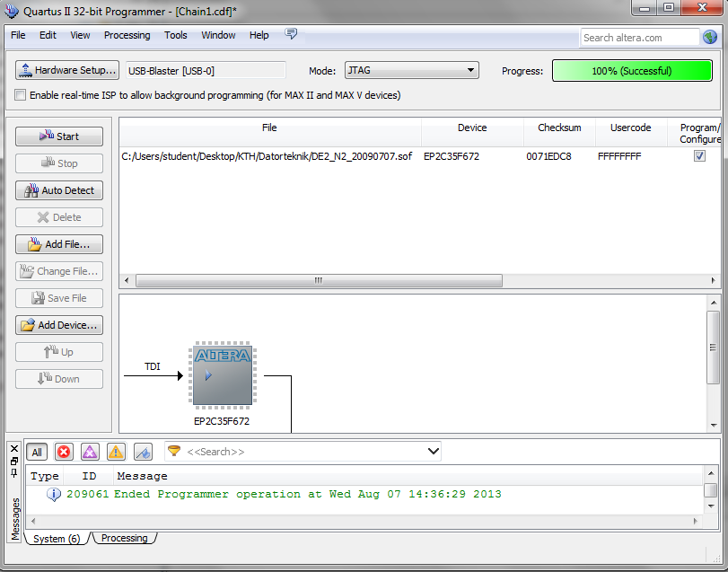Enable real-time ISP checkbox
The image size is (728, 572).
(21, 95)
